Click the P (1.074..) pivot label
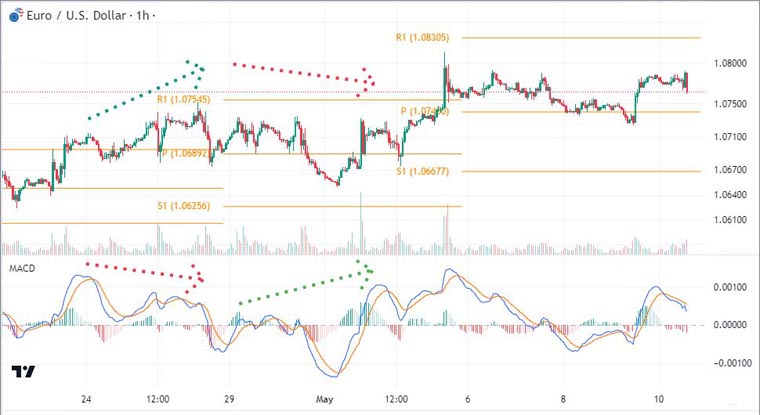Image resolution: width=760 pixels, height=415 pixels. pos(425,112)
